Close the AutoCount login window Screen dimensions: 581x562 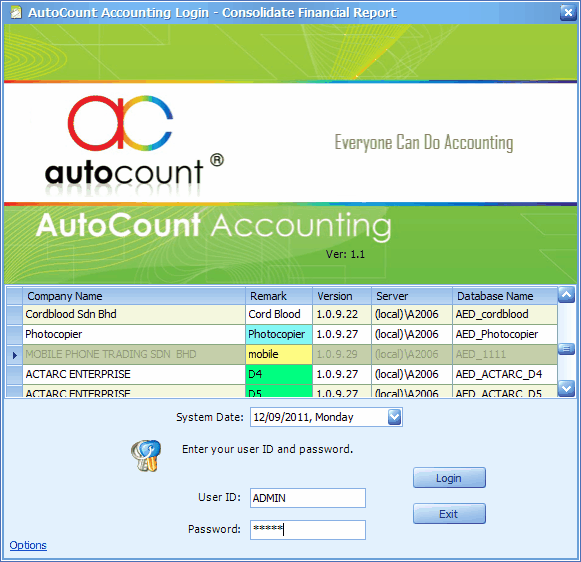point(568,13)
